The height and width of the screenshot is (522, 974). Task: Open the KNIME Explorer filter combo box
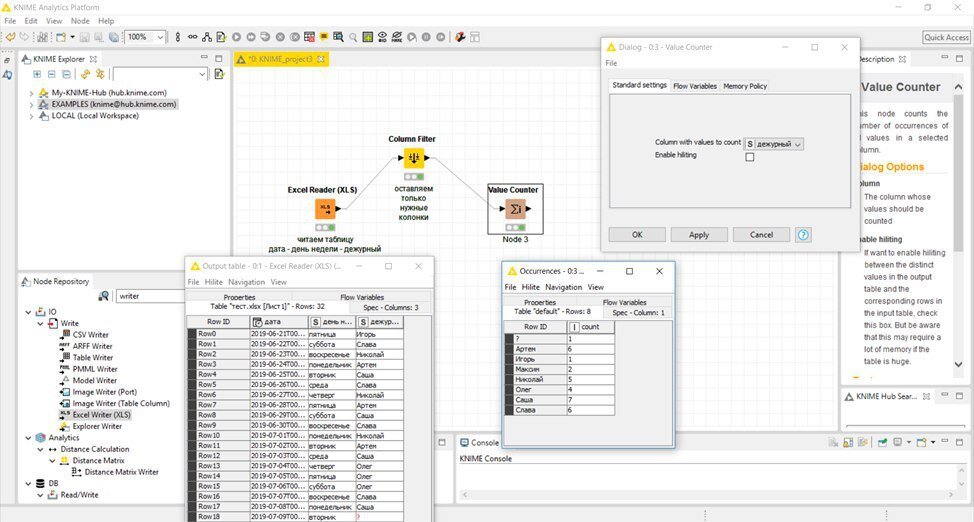160,74
